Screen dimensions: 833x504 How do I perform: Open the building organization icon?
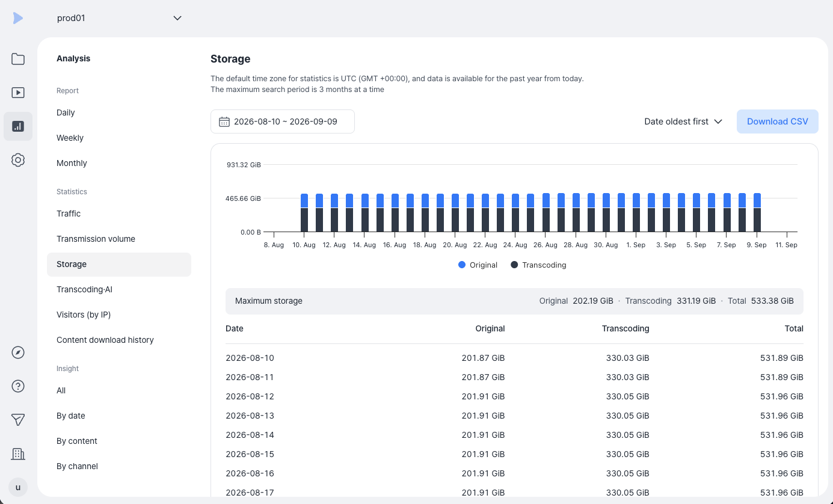point(18,453)
